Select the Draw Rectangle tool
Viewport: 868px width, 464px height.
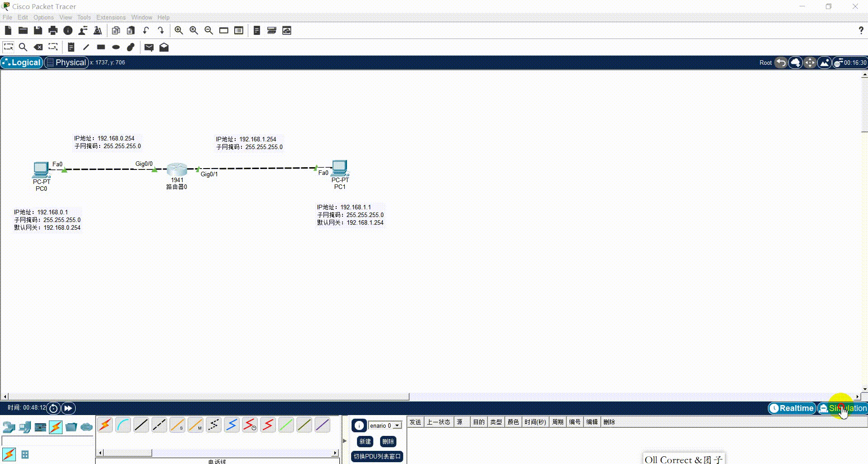101,47
